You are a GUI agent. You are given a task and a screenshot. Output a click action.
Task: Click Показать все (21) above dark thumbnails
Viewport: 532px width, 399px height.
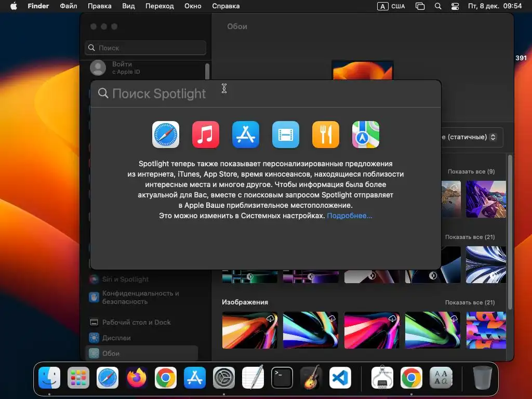[470, 237]
